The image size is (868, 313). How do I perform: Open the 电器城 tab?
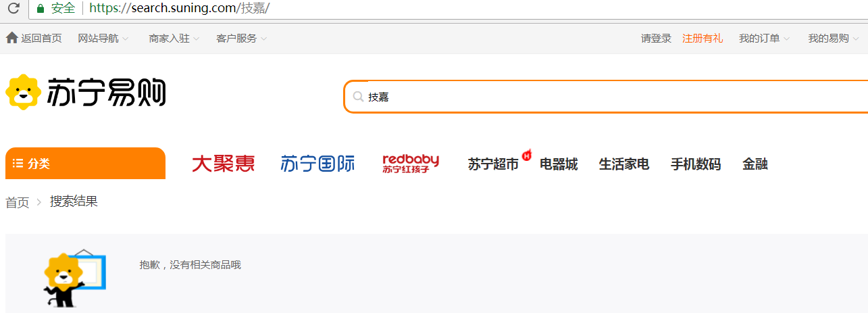coord(559,164)
